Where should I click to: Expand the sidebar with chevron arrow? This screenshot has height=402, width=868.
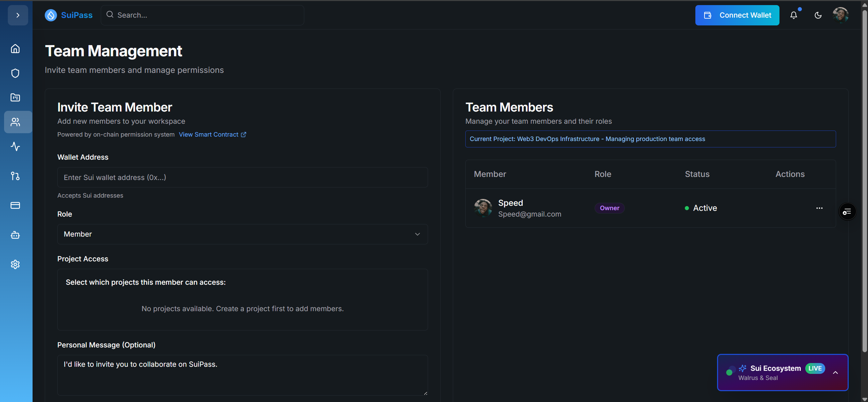click(18, 15)
